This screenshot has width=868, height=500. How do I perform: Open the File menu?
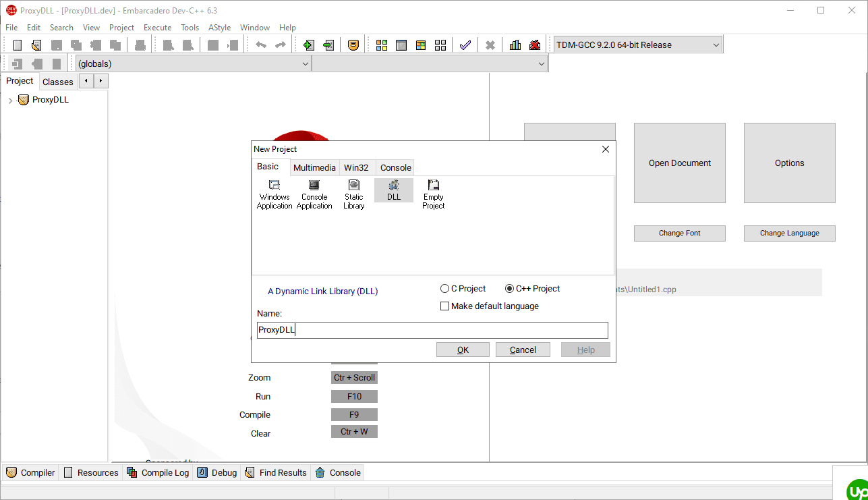(11, 28)
